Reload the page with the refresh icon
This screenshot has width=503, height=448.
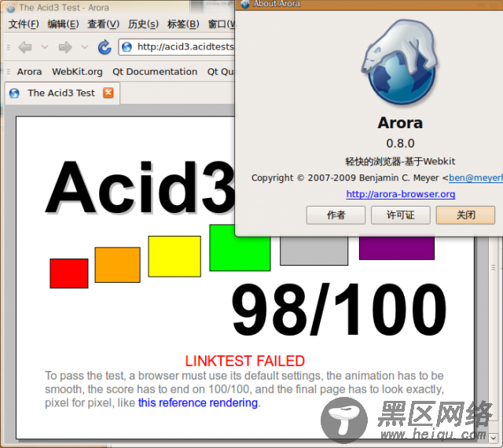tap(105, 47)
